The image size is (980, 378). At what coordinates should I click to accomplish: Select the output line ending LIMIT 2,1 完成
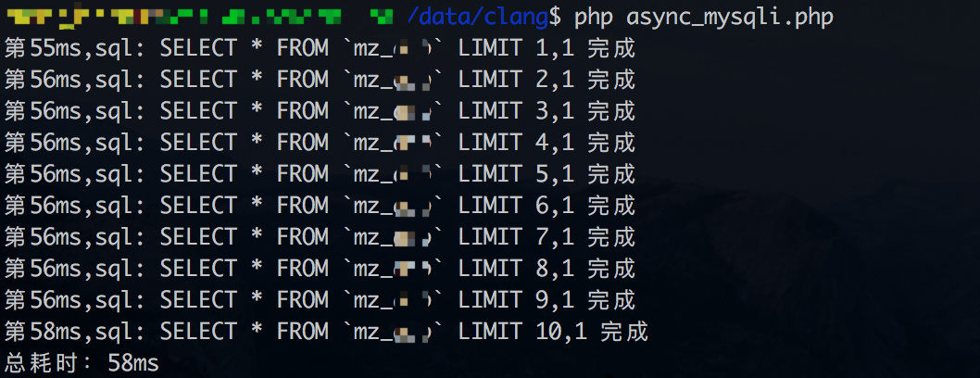(320, 80)
